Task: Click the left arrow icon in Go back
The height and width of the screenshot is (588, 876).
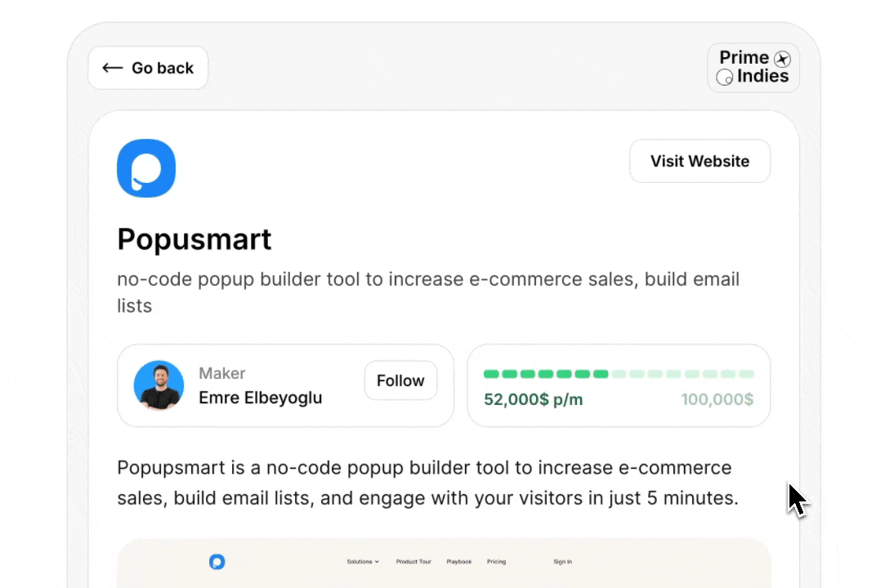Action: [x=112, y=68]
